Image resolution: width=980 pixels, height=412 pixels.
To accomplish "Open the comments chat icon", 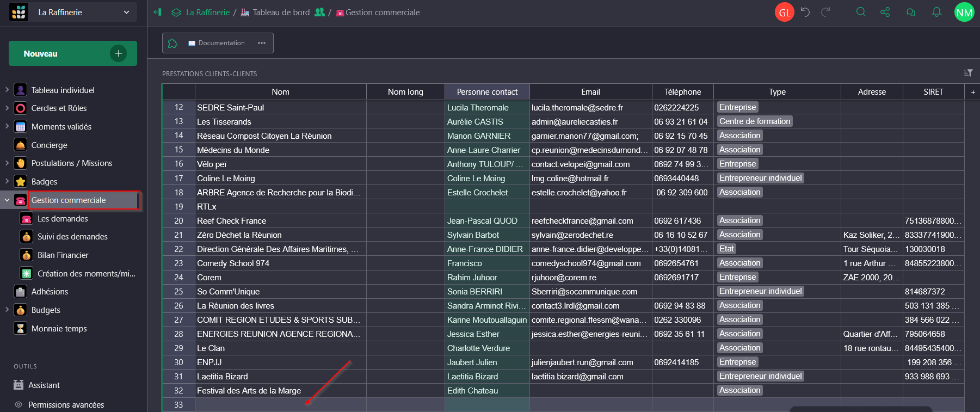I will coord(910,12).
